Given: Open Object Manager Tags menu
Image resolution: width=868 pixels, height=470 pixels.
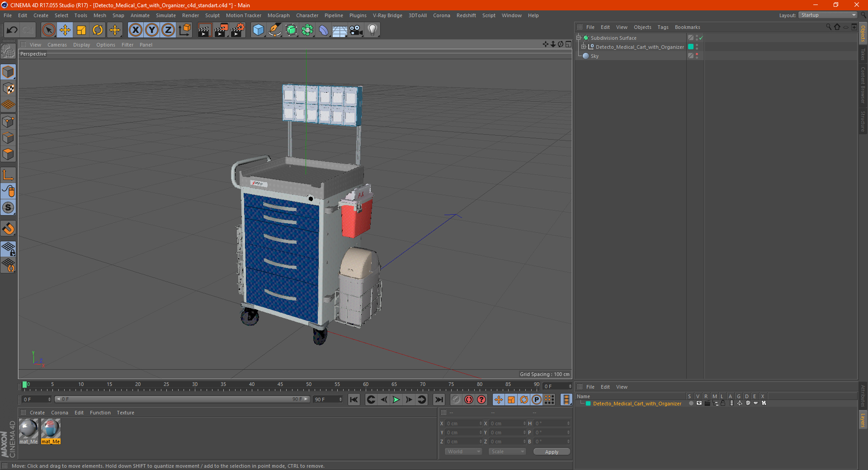Looking at the screenshot, I should tap(663, 27).
